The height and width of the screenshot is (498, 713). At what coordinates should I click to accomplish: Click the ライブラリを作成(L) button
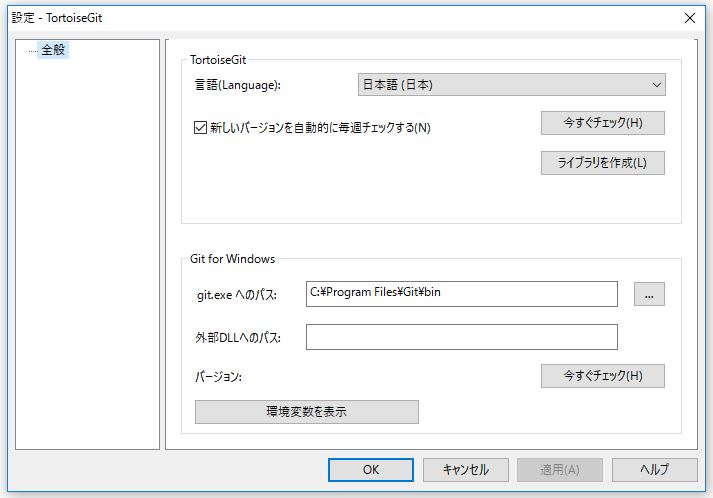[x=603, y=163]
